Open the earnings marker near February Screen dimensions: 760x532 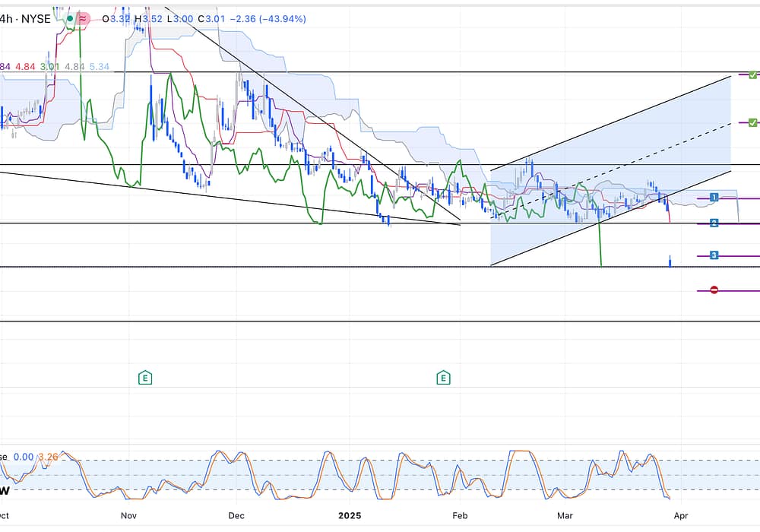pyautogui.click(x=443, y=377)
